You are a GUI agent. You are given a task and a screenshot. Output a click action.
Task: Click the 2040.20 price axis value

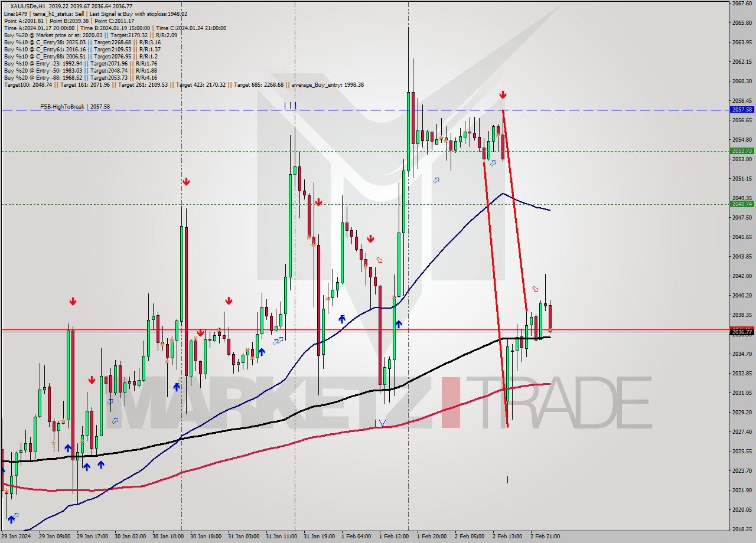tap(741, 296)
